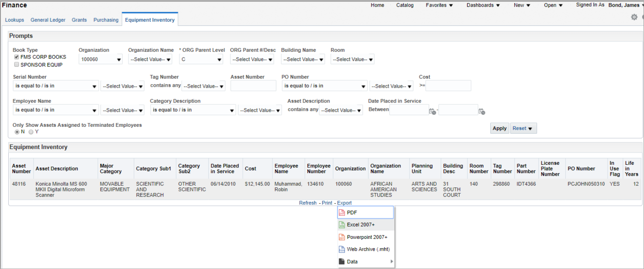Switch to the General Ledger tab
Screen dimensions: 644x269
48,20
